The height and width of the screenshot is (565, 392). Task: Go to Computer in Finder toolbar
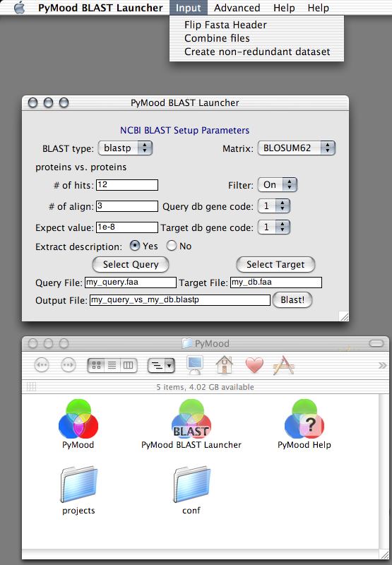tap(195, 365)
